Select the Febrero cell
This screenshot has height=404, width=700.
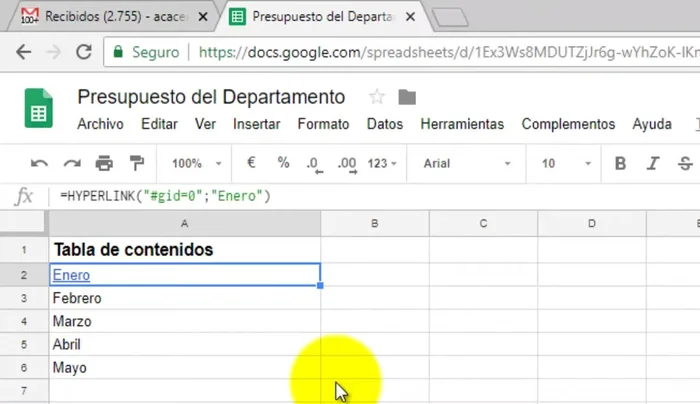pyautogui.click(x=184, y=298)
